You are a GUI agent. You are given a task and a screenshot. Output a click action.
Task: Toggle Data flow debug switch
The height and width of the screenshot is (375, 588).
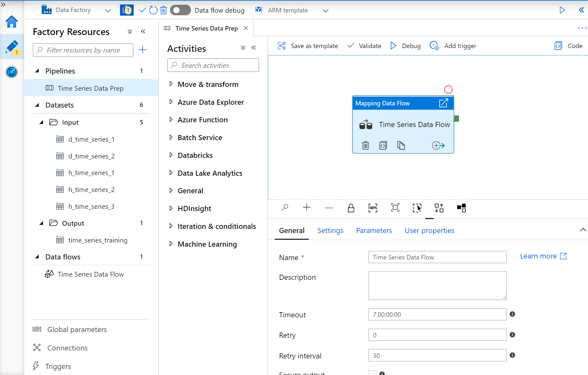(180, 10)
